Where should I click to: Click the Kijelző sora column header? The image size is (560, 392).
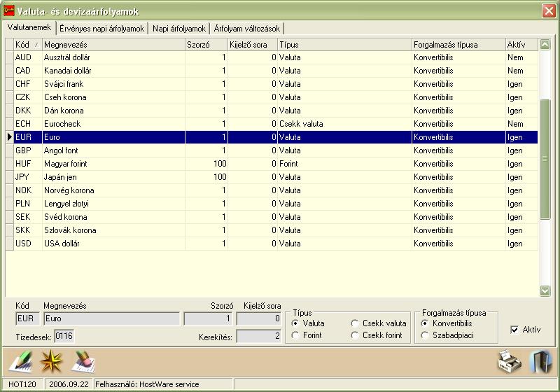[x=253, y=45]
